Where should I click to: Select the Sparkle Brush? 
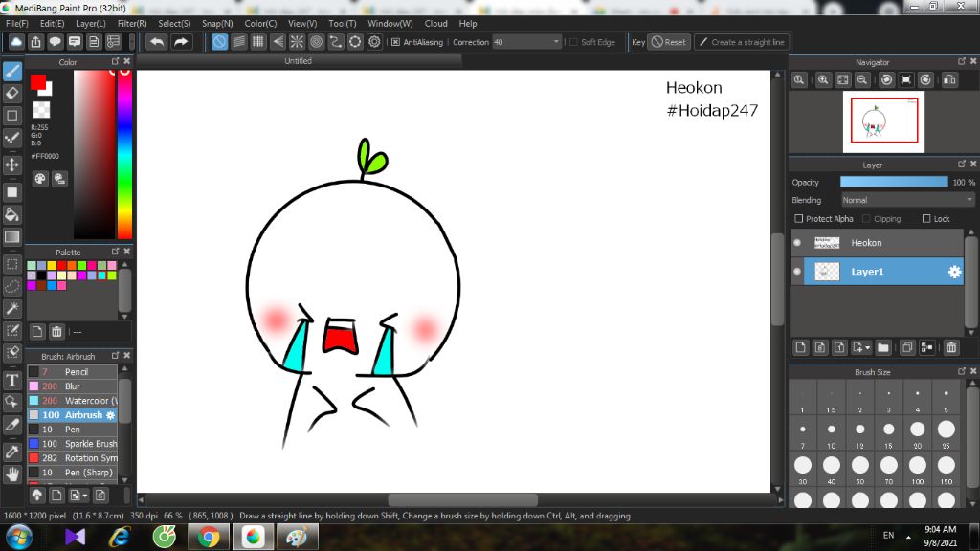coord(73,444)
